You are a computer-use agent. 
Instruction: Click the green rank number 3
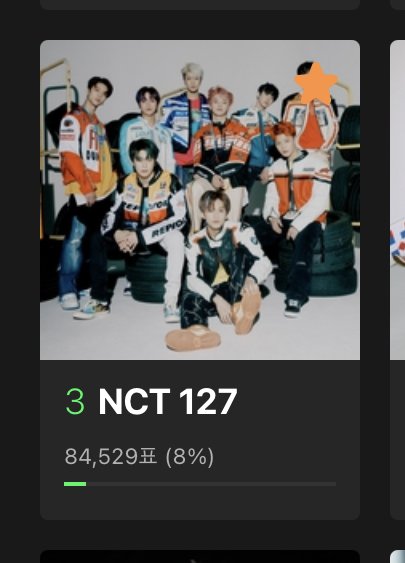pyautogui.click(x=75, y=401)
